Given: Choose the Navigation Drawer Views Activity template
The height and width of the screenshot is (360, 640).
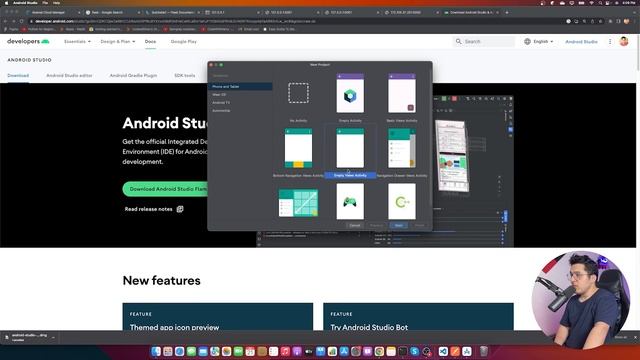Looking at the screenshot, I should coord(402,148).
